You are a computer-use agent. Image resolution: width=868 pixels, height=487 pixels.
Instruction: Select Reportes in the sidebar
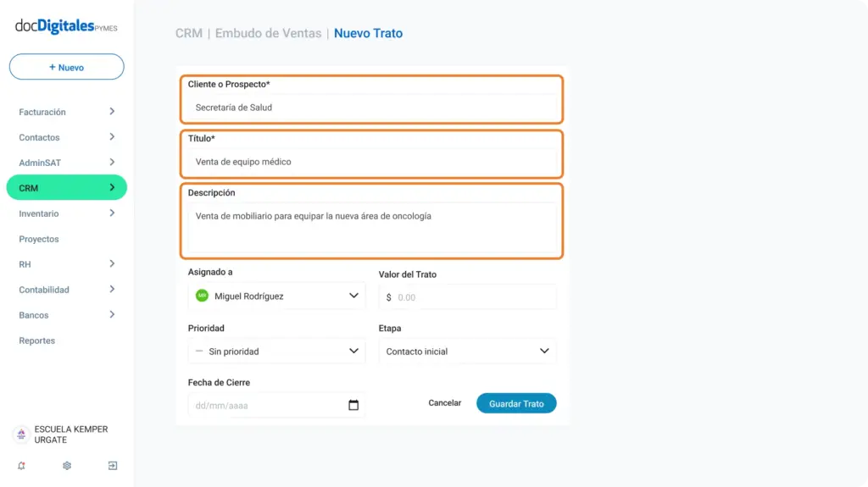click(x=37, y=340)
